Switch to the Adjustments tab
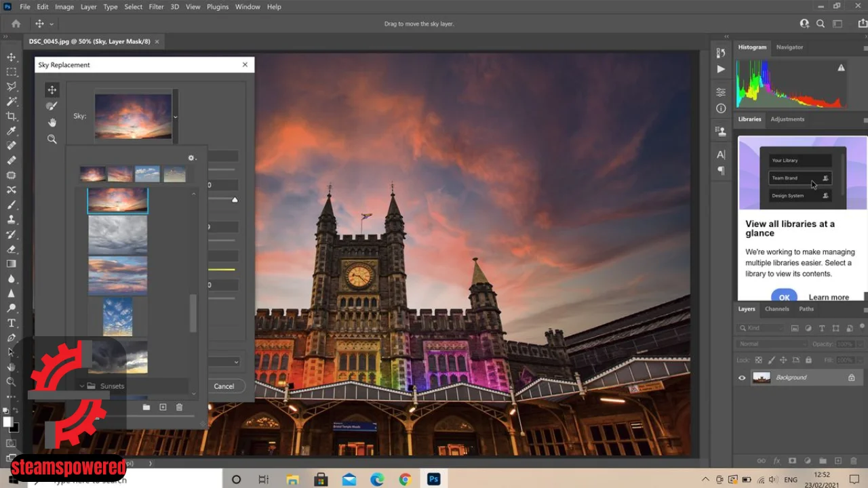Screen dimensions: 868x488 point(787,119)
